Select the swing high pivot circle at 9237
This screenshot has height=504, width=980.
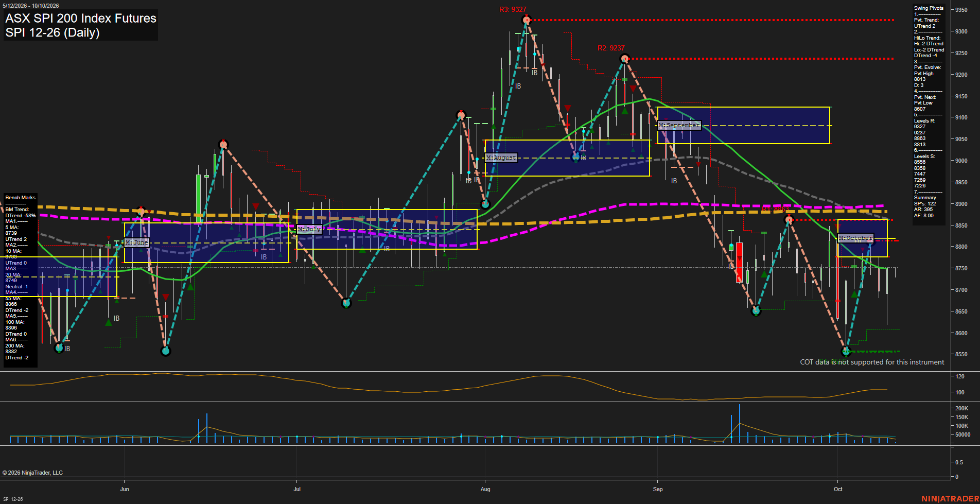[624, 59]
